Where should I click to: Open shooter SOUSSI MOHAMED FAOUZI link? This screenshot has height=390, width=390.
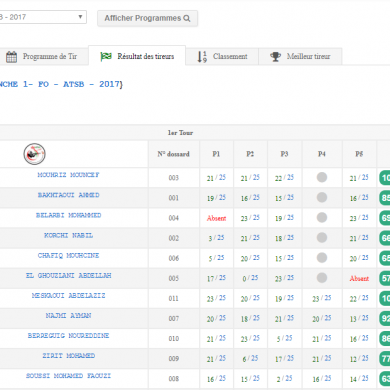pyautogui.click(x=68, y=376)
